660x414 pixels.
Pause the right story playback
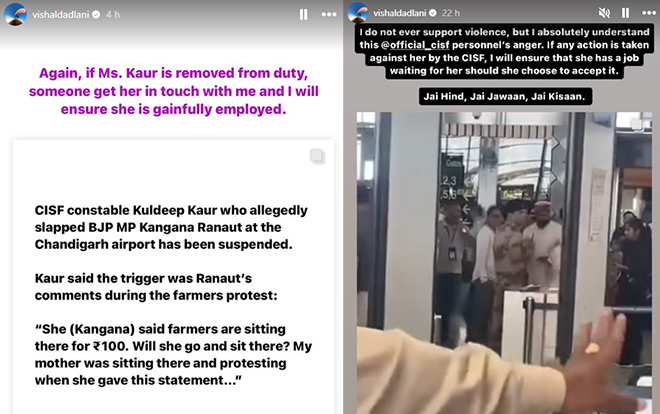coord(625,13)
